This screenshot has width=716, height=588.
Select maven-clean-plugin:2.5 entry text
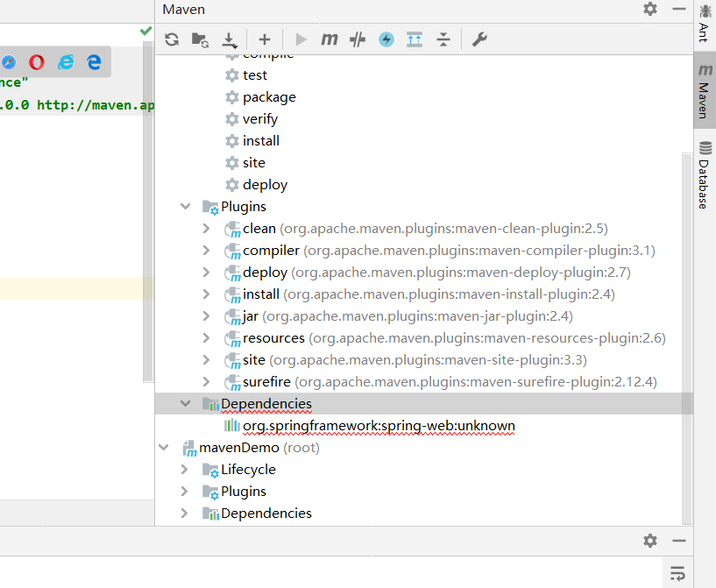443,229
